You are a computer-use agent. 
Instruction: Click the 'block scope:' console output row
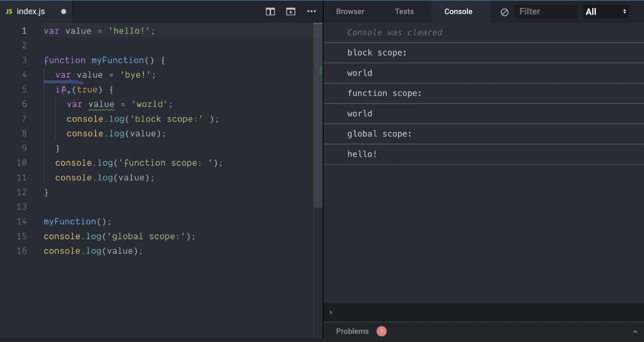[484, 53]
